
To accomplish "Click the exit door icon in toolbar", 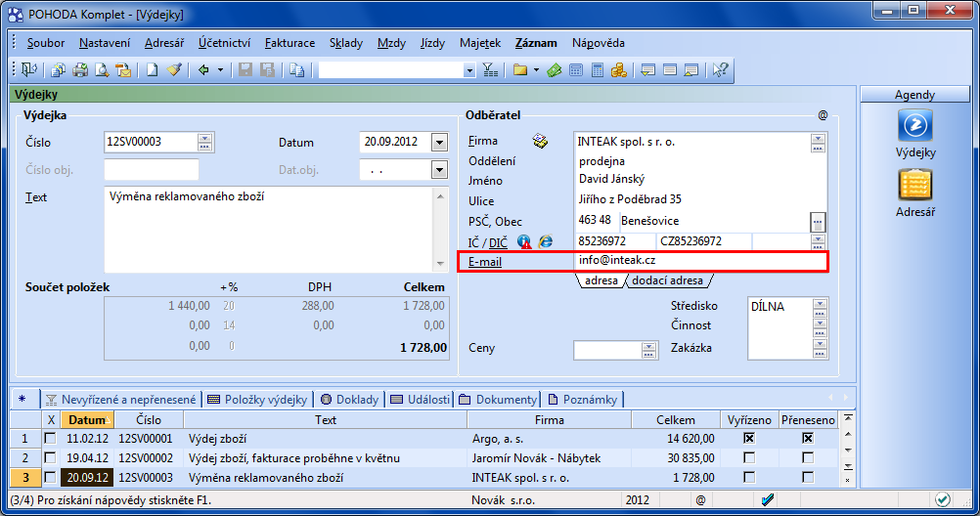I will [29, 69].
